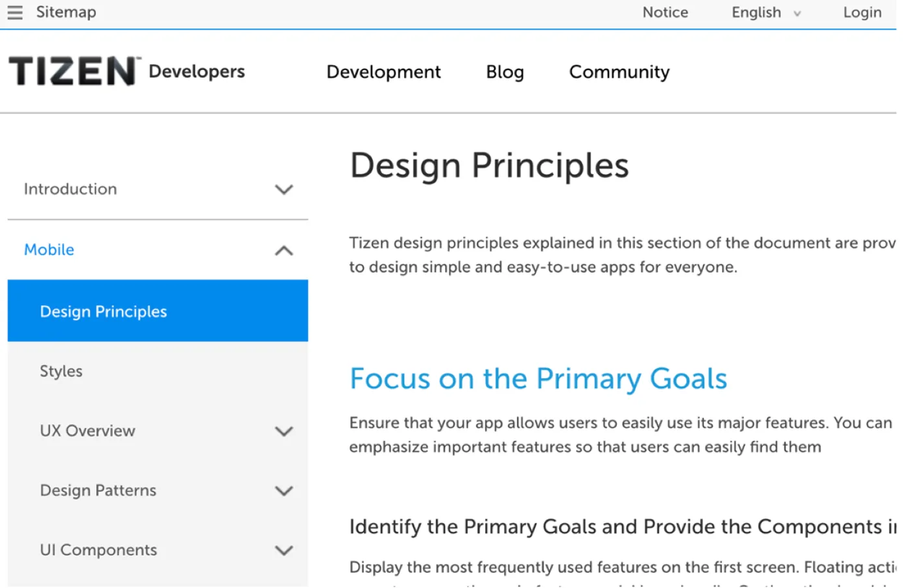Open the Community menu
Viewport: 908px width, 588px height.
[x=619, y=71]
